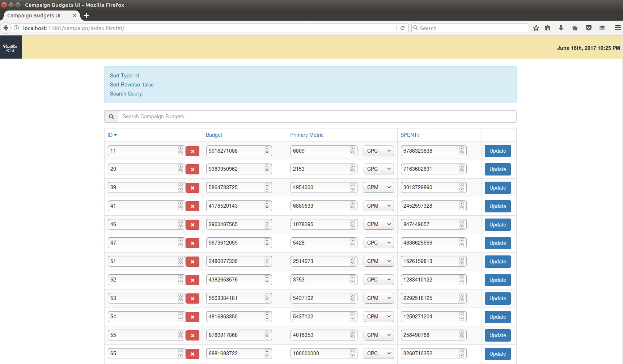Sort table by Primary Metric header
Viewport: 623px width, 364px height.
307,135
